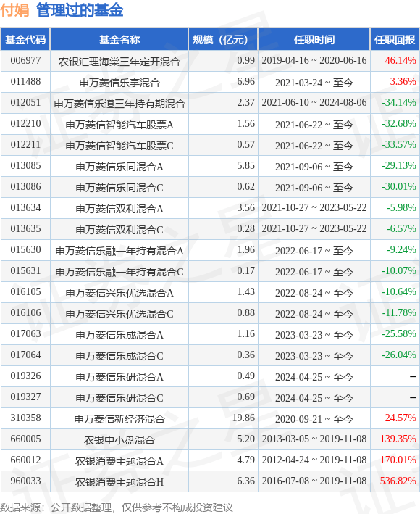Image resolution: width=420 pixels, height=514 pixels.
Task: Open 申万菱信乐享混合 fund name
Action: [119, 82]
